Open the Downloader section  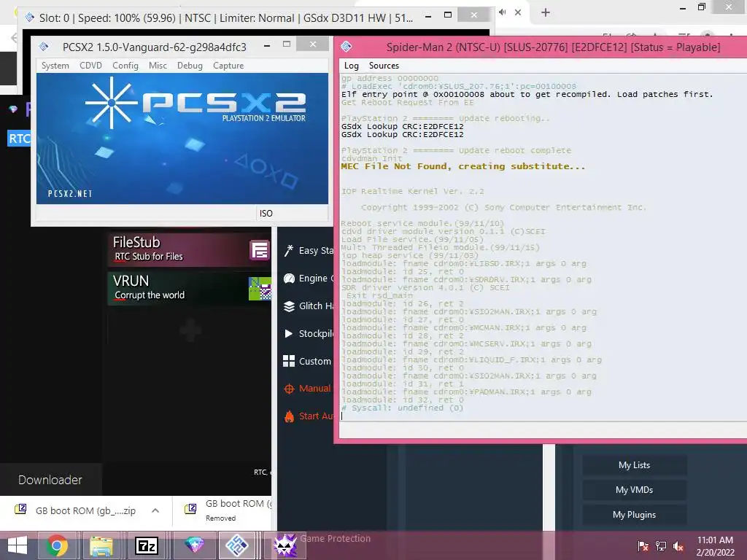coord(50,480)
